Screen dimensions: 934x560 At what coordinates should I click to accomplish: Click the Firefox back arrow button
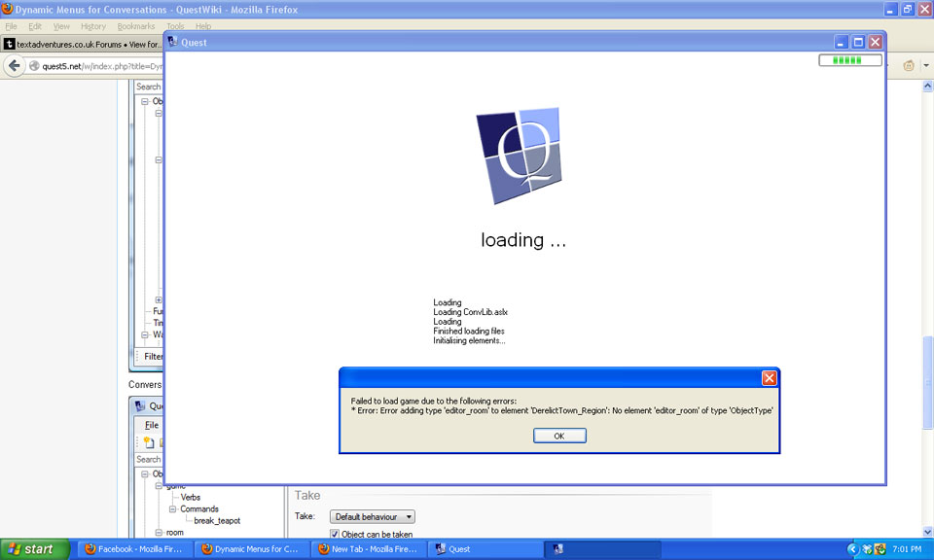(14, 66)
